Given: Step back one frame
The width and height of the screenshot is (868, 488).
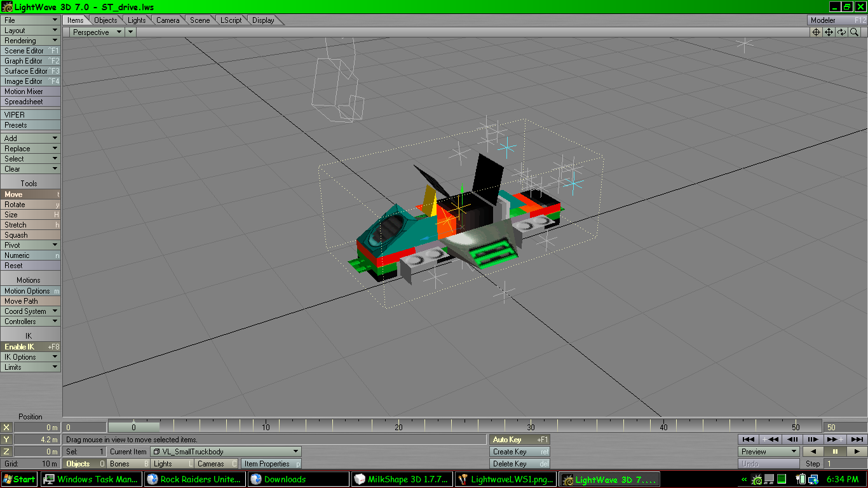Looking at the screenshot, I should 792,439.
